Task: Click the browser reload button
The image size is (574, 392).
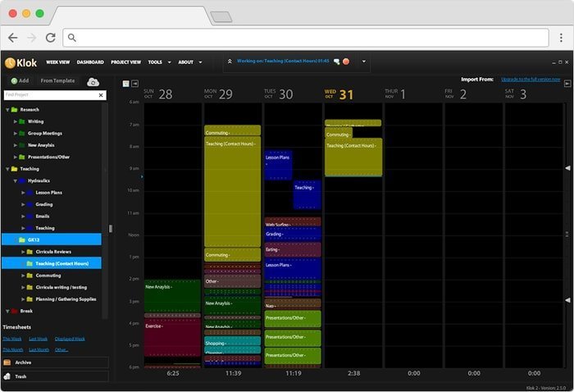Action: 51,38
